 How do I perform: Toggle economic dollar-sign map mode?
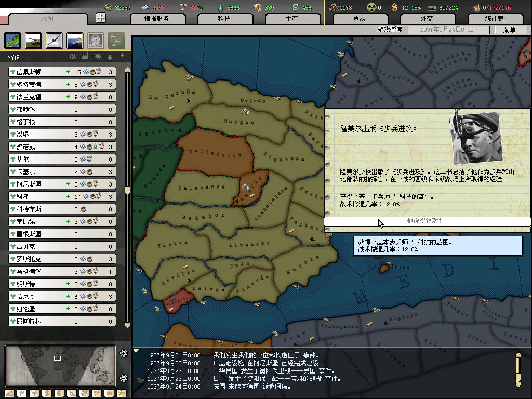(x=47, y=393)
